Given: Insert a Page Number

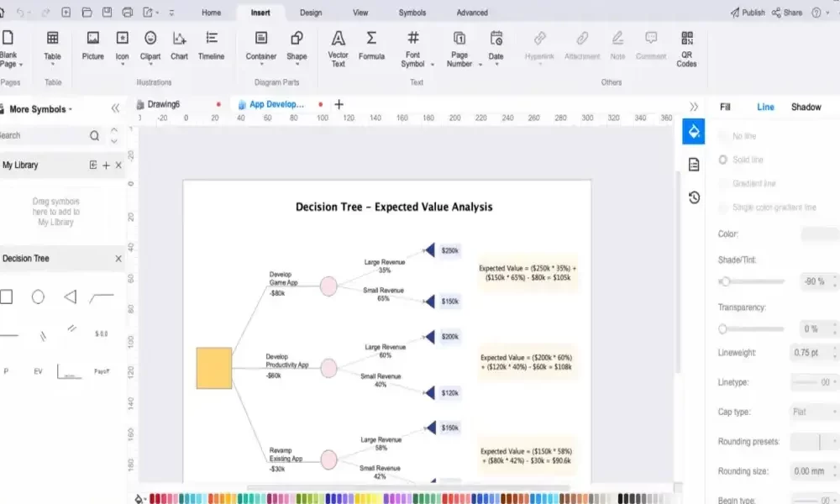Looking at the screenshot, I should [x=459, y=49].
